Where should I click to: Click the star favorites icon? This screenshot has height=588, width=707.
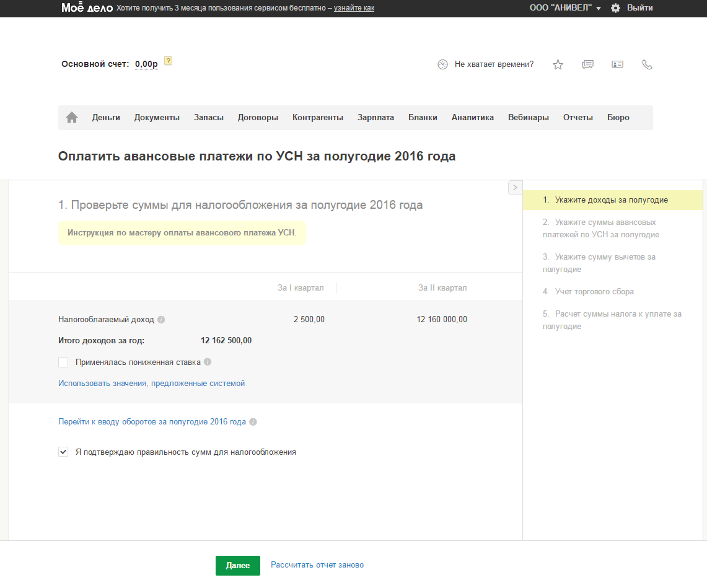tap(558, 64)
